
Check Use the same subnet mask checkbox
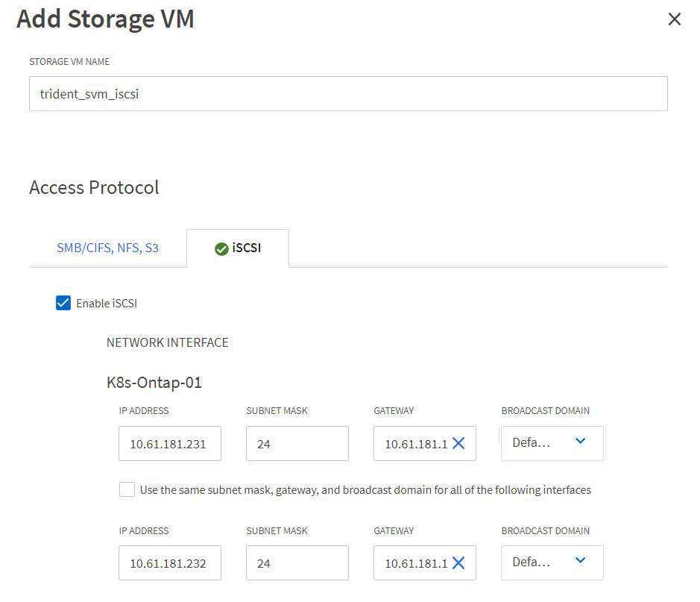tap(127, 490)
